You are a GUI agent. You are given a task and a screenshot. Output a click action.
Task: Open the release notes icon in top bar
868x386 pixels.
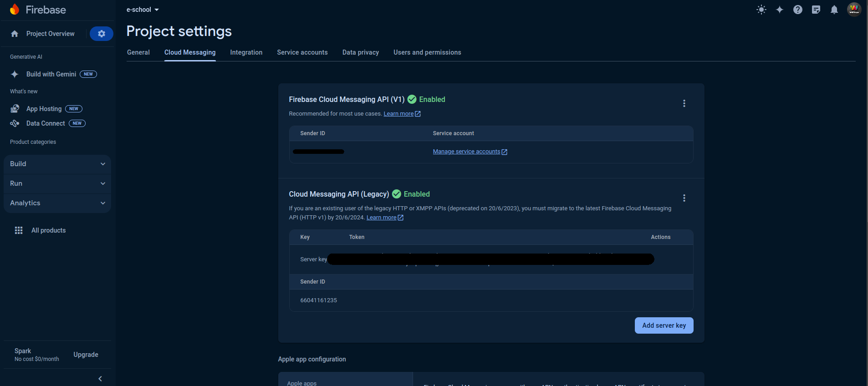[x=816, y=10]
